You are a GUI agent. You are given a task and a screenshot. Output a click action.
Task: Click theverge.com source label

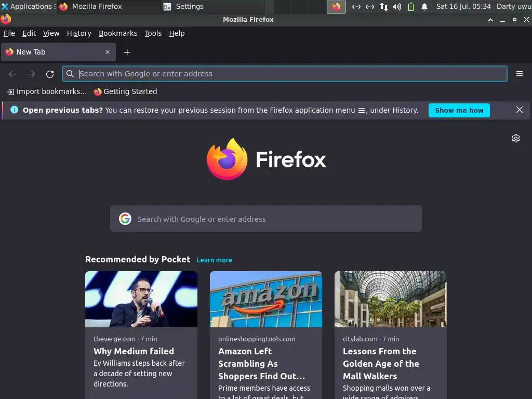[114, 339]
